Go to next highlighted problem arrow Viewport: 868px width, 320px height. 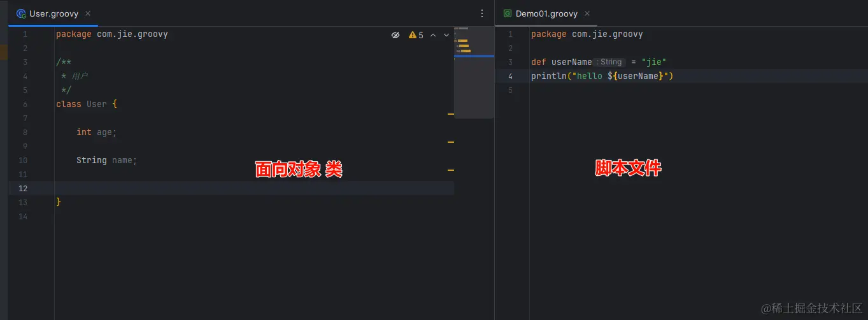pyautogui.click(x=446, y=35)
